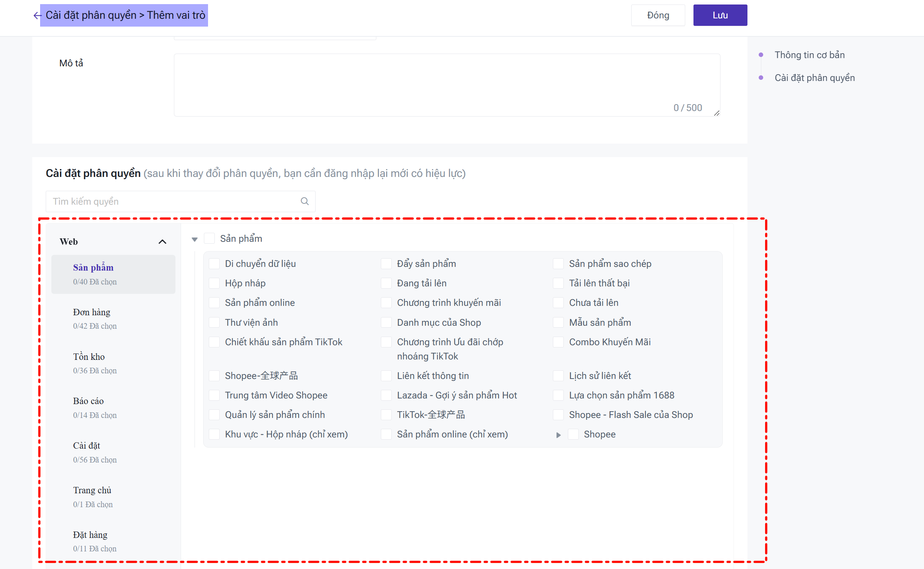Collapse the Web section chevron

tap(162, 242)
